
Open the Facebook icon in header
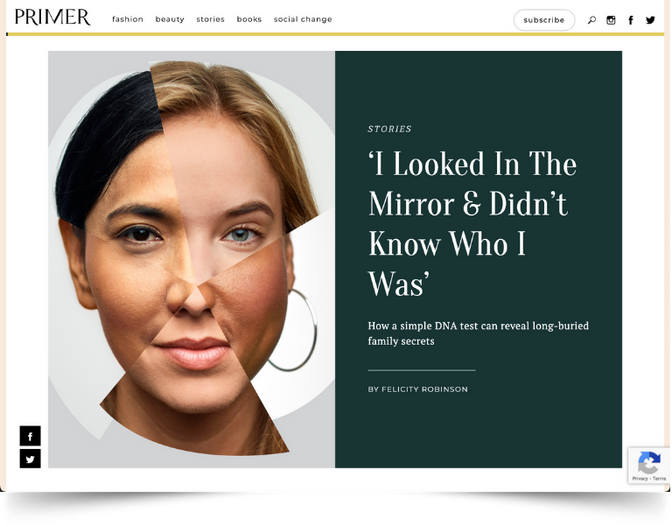(x=631, y=20)
